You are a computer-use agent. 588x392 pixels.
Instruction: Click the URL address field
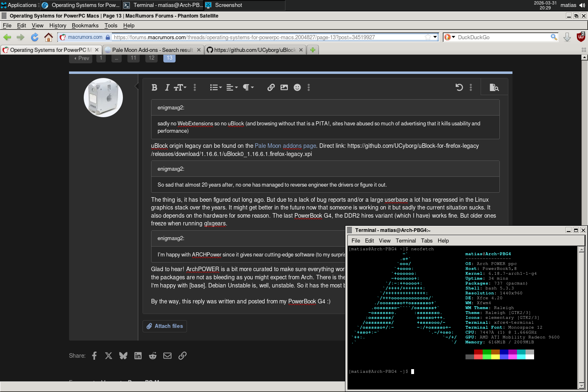pyautogui.click(x=268, y=37)
